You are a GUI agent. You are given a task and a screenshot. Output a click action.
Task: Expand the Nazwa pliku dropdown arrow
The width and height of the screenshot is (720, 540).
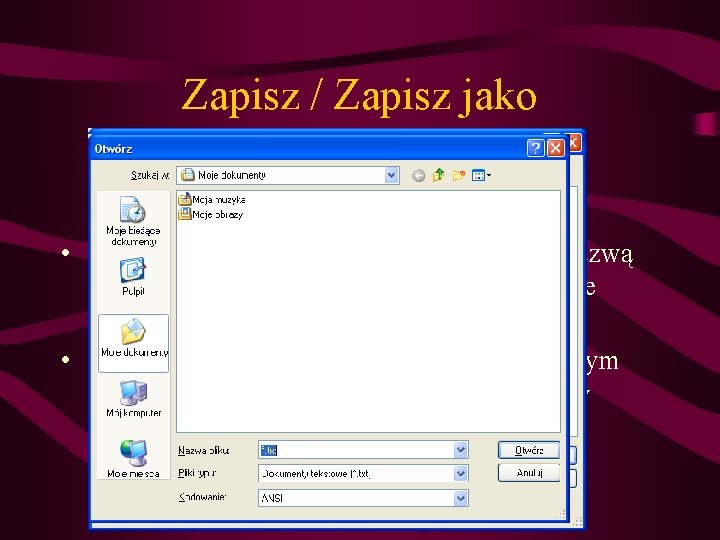(x=461, y=450)
